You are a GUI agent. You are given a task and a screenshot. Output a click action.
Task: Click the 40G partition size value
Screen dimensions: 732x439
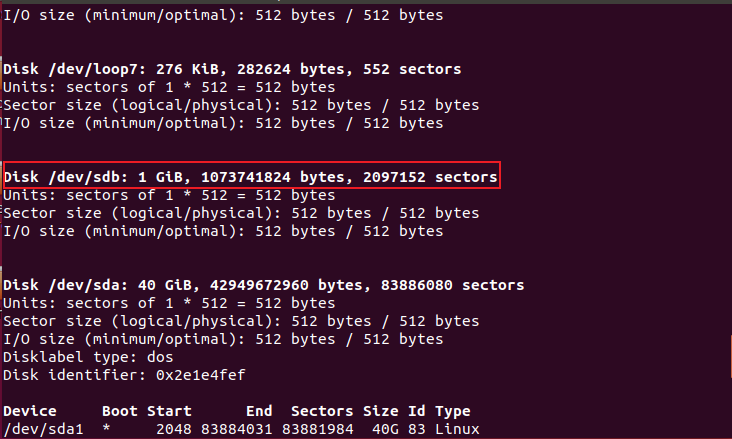point(385,429)
